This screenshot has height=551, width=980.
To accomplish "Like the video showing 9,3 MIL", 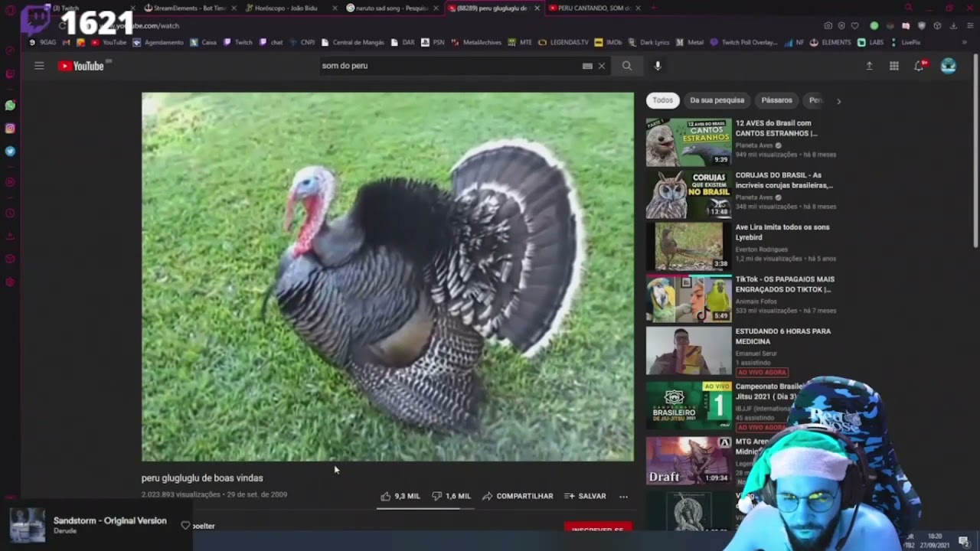I will pos(400,496).
